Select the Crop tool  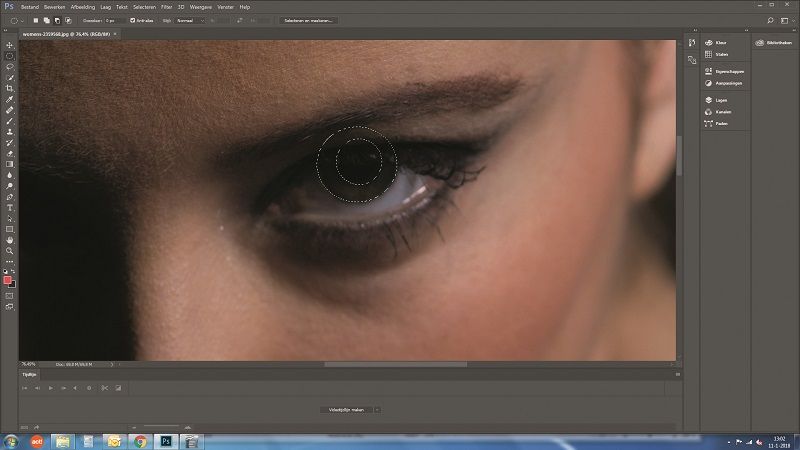click(x=10, y=88)
